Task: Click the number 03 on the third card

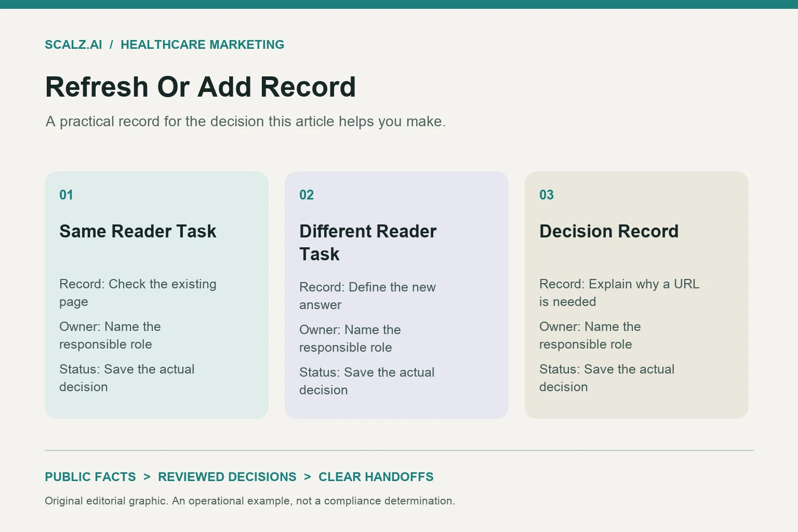Action: 547,195
